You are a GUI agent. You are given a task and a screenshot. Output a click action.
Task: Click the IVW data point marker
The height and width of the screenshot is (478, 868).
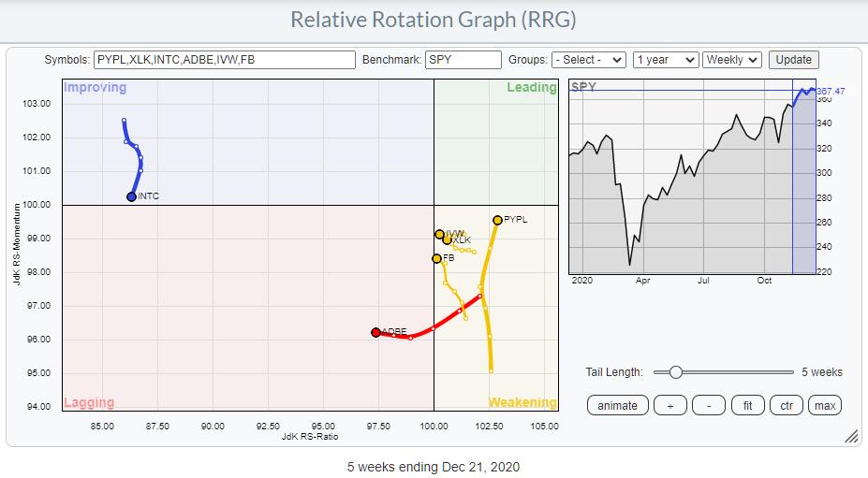439,234
